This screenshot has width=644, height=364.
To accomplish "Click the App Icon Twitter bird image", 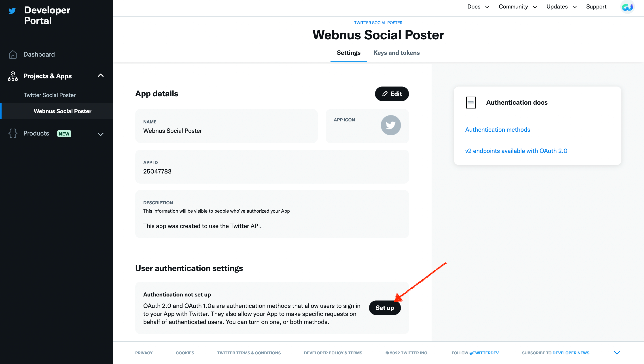I will 390,125.
